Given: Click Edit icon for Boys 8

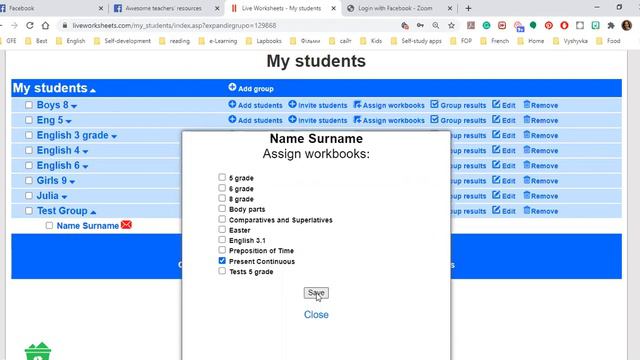Looking at the screenshot, I should [x=496, y=104].
